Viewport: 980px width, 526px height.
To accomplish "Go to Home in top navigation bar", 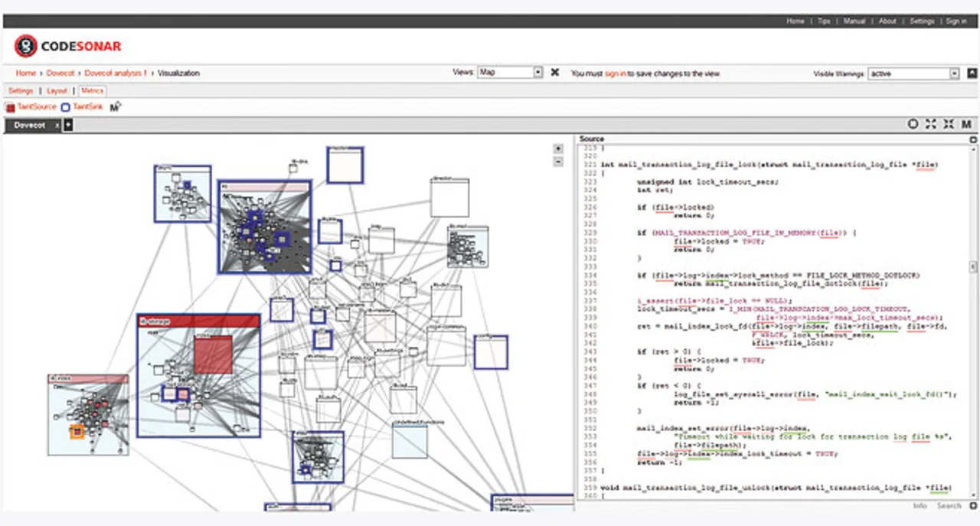I will (x=795, y=21).
